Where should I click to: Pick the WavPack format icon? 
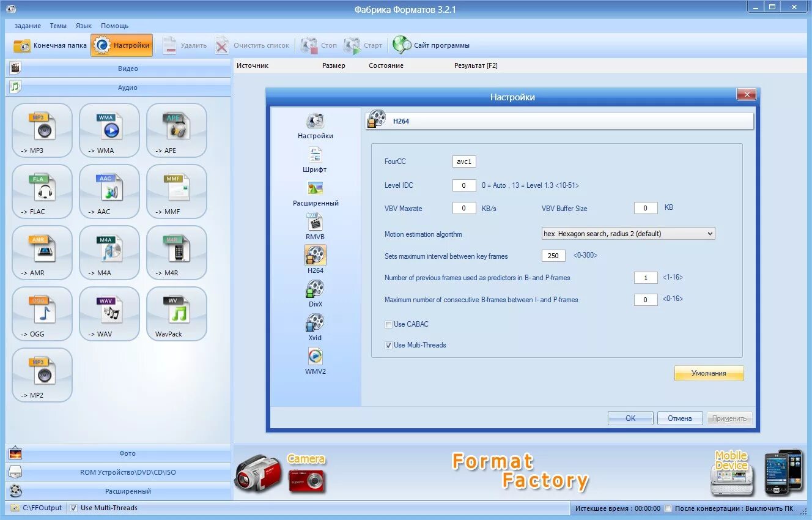click(177, 313)
